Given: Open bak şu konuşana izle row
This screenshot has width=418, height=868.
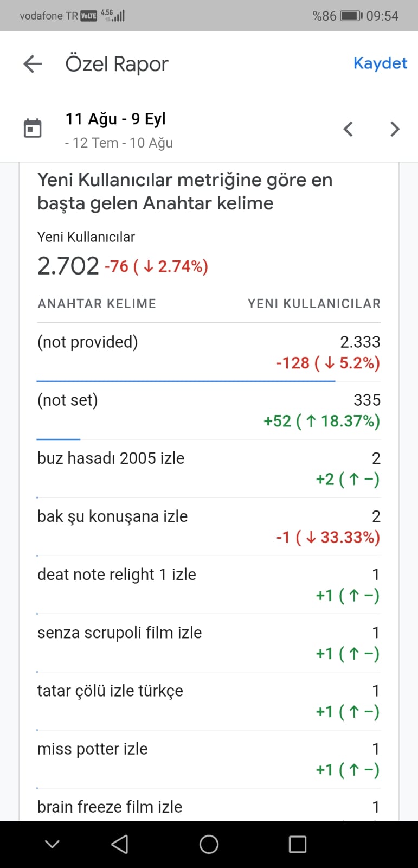Looking at the screenshot, I should 209,527.
